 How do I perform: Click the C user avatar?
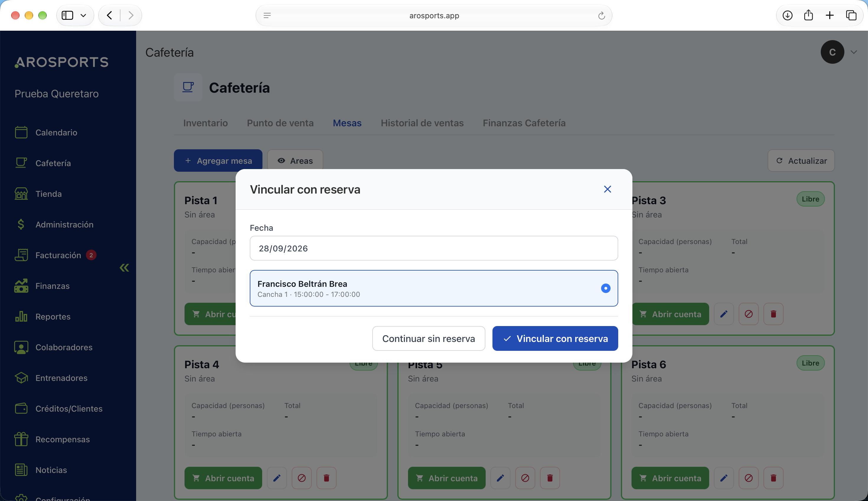click(x=832, y=52)
